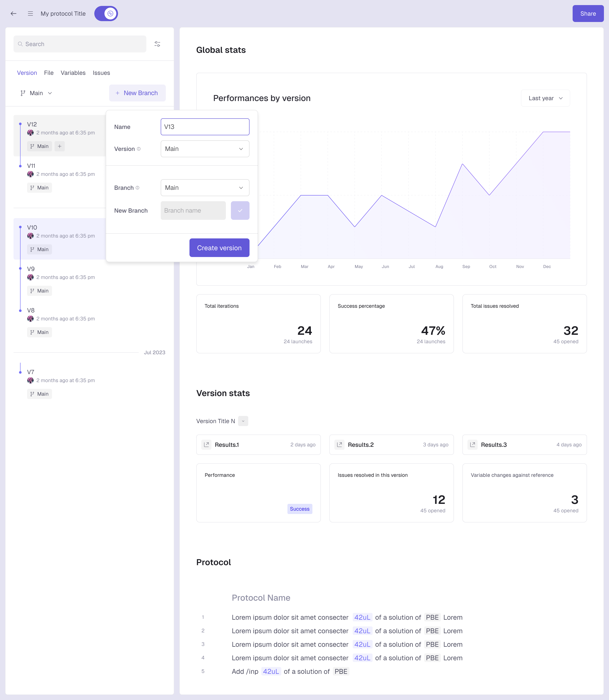The image size is (609, 700).
Task: Expand the Version Title N chevron
Action: [243, 421]
